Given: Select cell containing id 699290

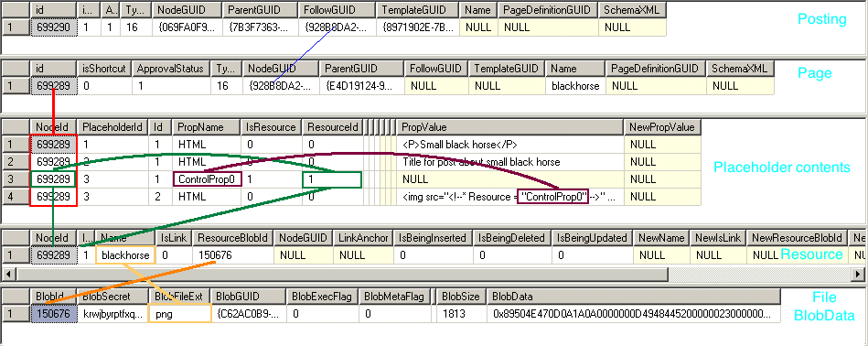Looking at the screenshot, I should click(53, 27).
